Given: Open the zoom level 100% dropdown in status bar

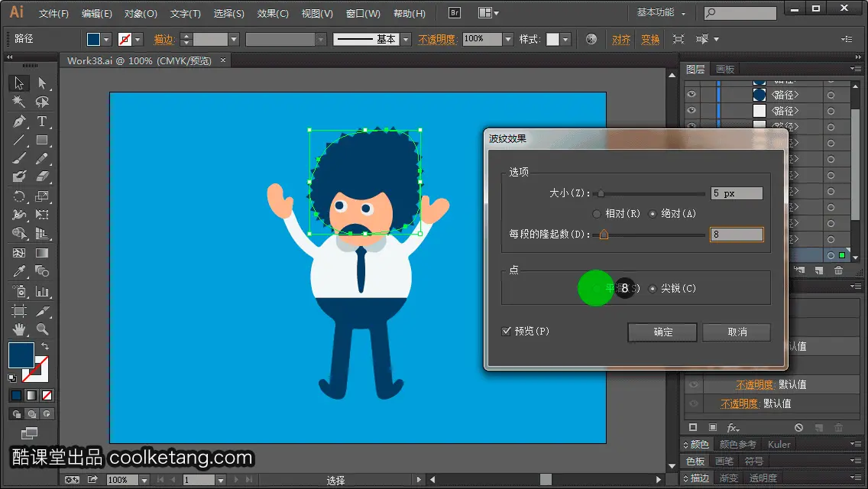Looking at the screenshot, I should (x=144, y=480).
